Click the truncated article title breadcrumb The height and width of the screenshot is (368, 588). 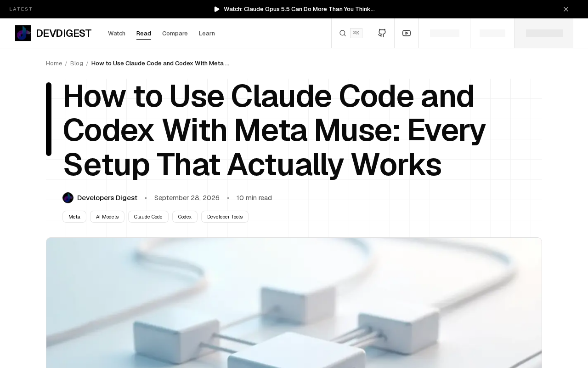click(160, 63)
